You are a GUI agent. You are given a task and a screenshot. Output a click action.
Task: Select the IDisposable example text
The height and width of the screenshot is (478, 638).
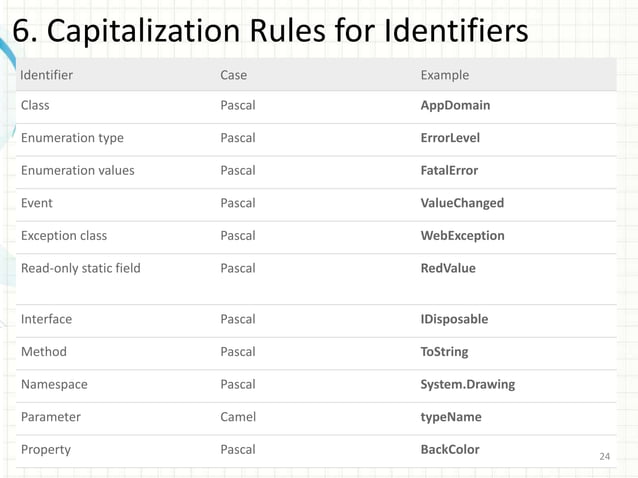pyautogui.click(x=454, y=319)
